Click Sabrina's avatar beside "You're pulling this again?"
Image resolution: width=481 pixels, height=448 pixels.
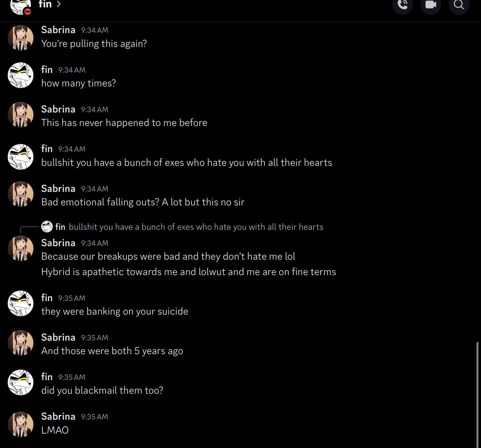[21, 38]
